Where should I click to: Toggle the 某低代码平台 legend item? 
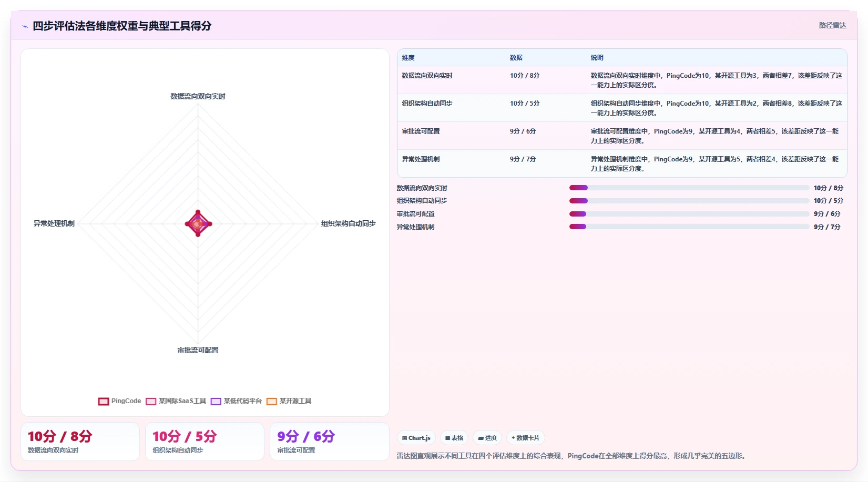click(x=237, y=401)
